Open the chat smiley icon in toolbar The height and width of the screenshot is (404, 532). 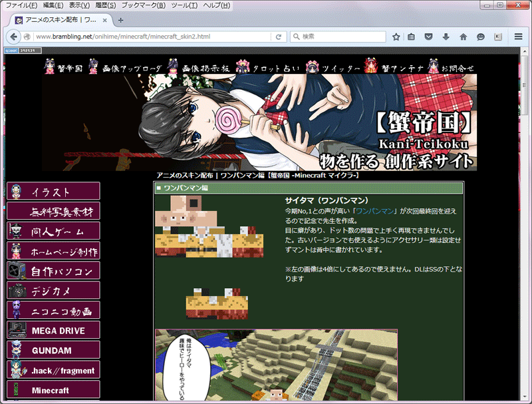tap(480, 37)
